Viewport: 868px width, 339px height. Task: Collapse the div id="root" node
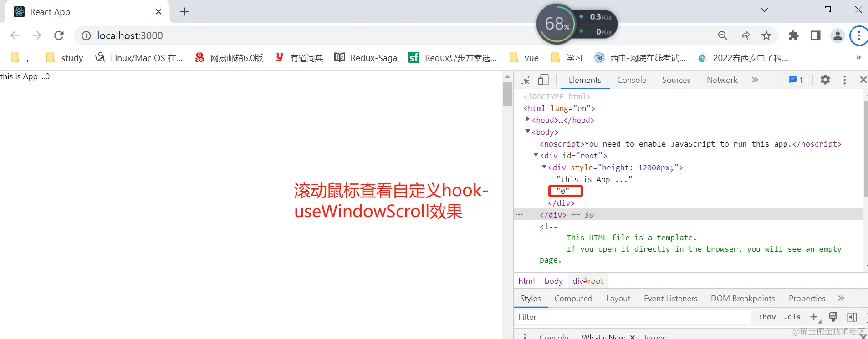[536, 155]
